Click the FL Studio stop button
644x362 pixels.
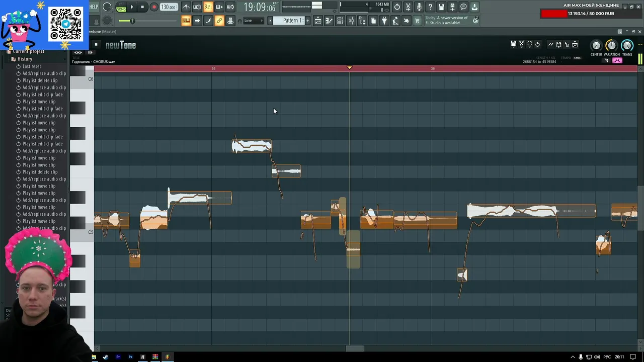[x=143, y=7]
